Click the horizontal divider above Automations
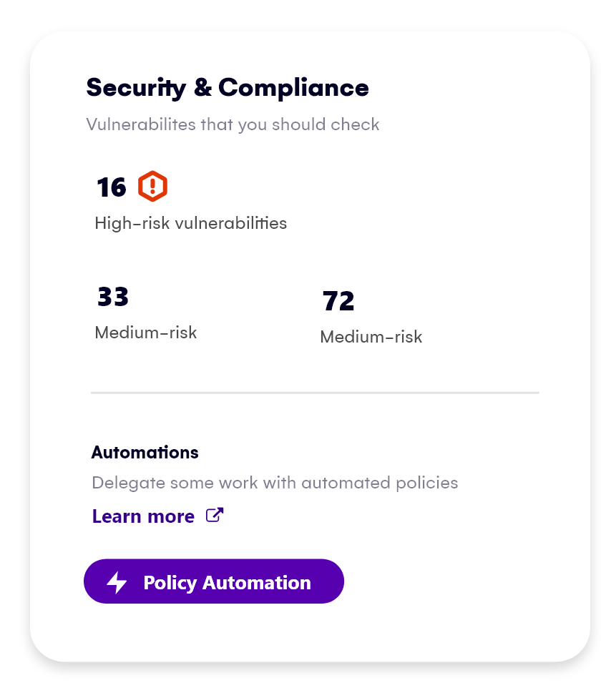Image resolution: width=616 pixels, height=693 pixels. point(315,393)
